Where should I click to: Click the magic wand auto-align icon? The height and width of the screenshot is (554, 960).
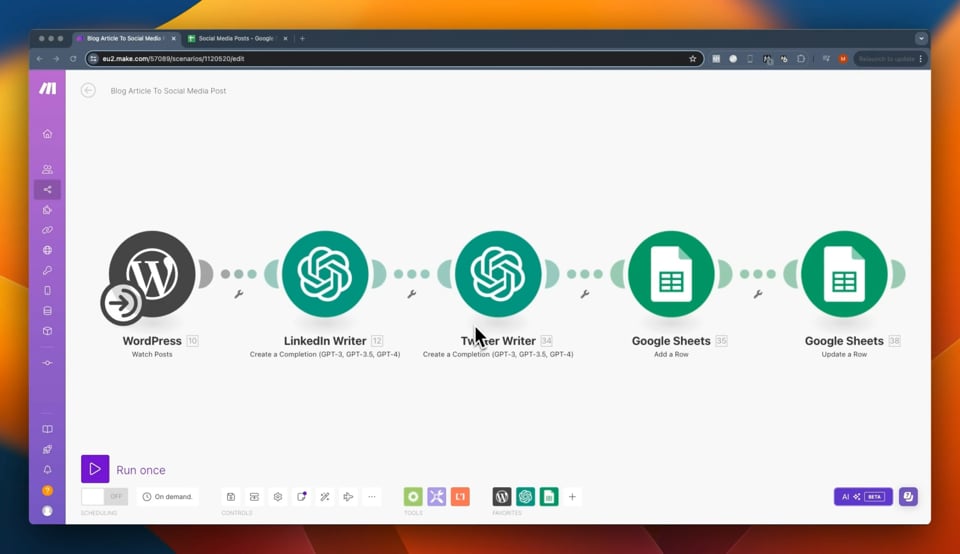325,496
